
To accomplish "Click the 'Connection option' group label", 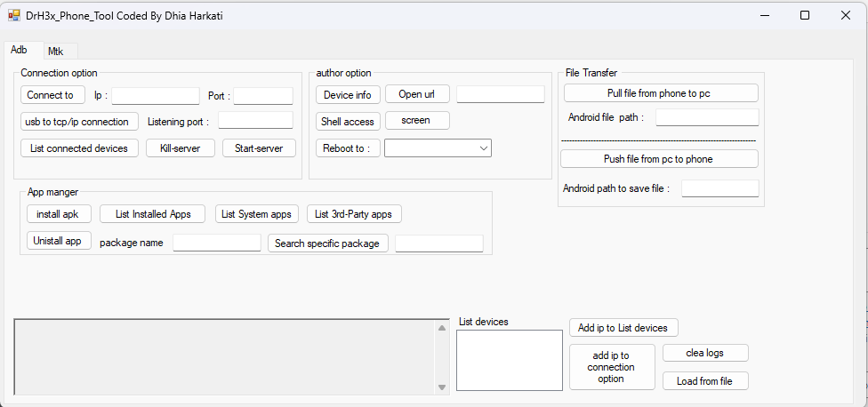I will coord(60,73).
